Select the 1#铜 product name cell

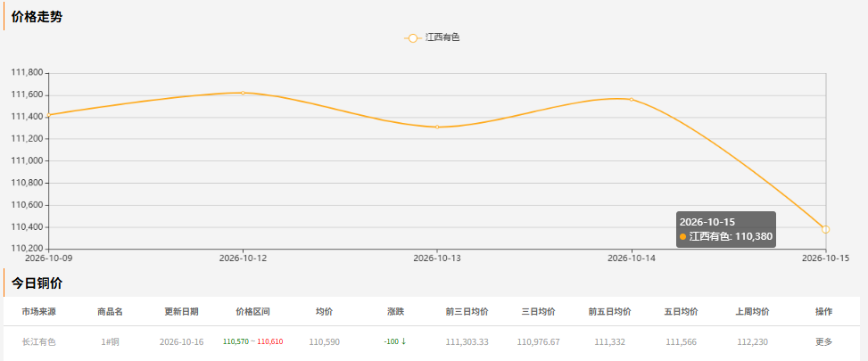click(x=110, y=342)
